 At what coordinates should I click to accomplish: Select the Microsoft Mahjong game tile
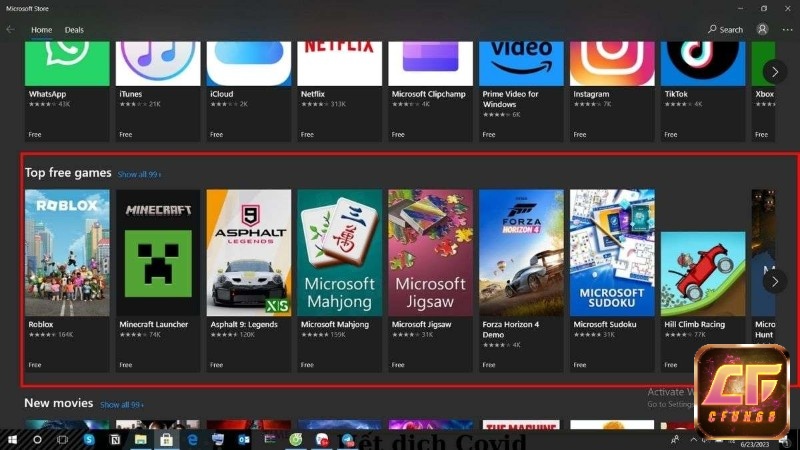coord(339,280)
